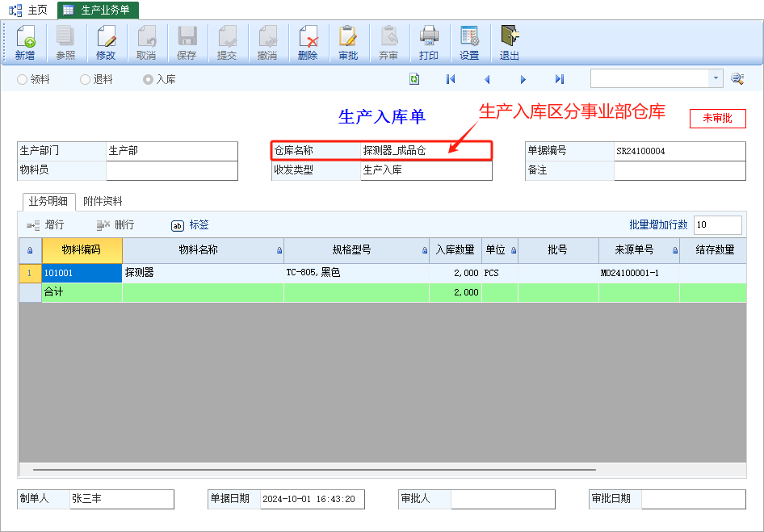Click the 新增 (New) toolbar icon
The height and width of the screenshot is (532, 764).
click(25, 43)
